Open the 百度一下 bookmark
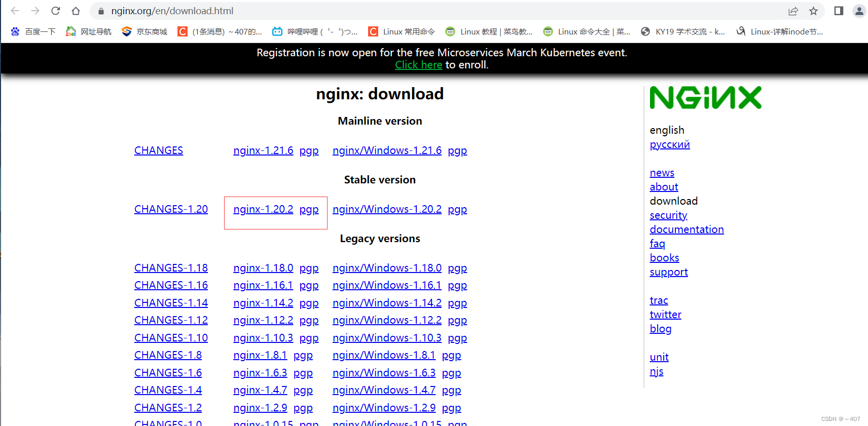Image resolution: width=868 pixels, height=426 pixels. tap(33, 31)
